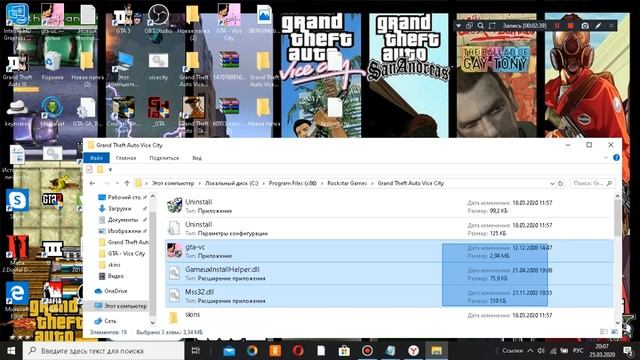This screenshot has width=640, height=360.
Task: Open 'Загрузки' in navigation pane
Action: click(119, 209)
